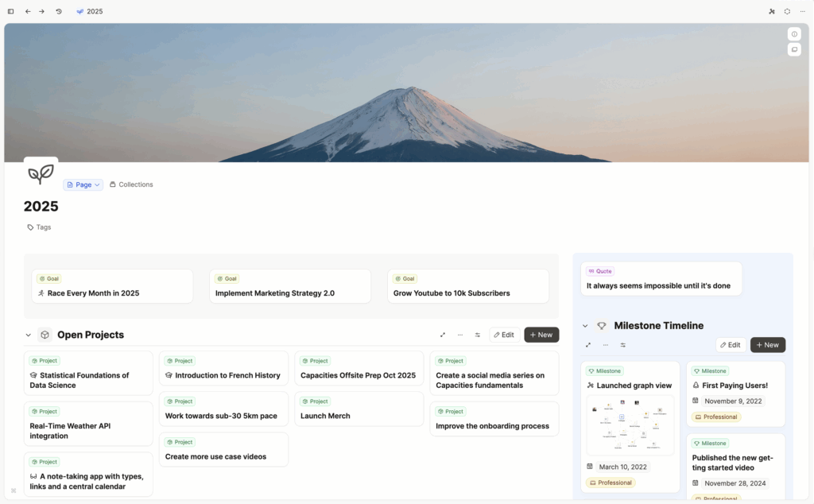
Task: Click Collections next to Page selector
Action: click(x=131, y=184)
